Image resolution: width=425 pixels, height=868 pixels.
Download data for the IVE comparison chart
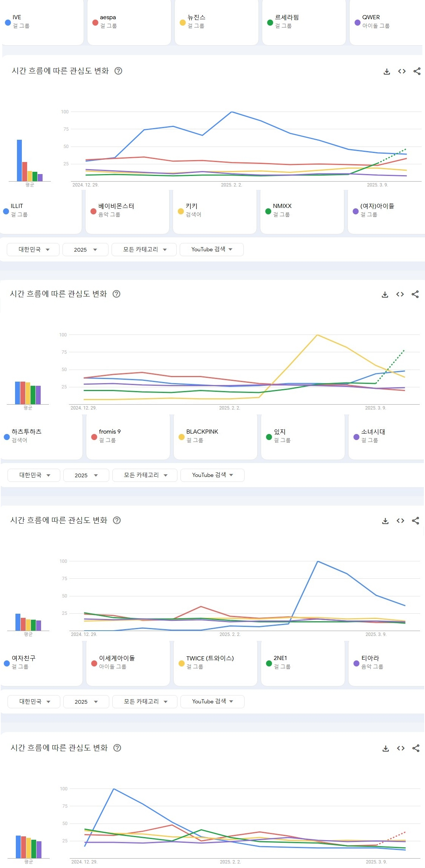(x=387, y=71)
